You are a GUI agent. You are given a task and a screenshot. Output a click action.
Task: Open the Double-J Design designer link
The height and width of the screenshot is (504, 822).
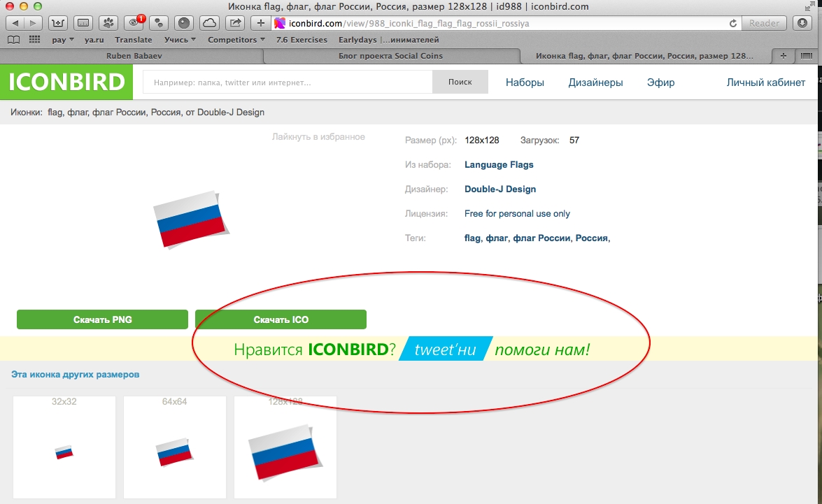click(500, 189)
